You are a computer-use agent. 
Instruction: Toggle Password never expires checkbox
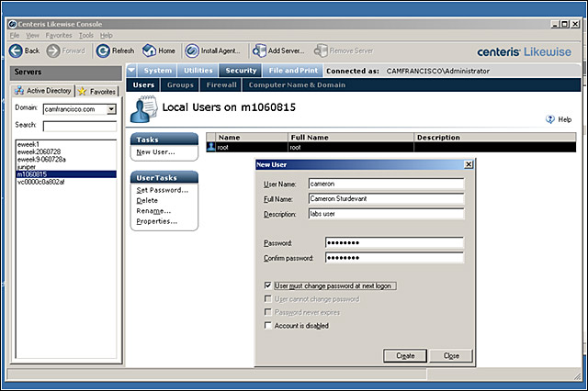267,312
